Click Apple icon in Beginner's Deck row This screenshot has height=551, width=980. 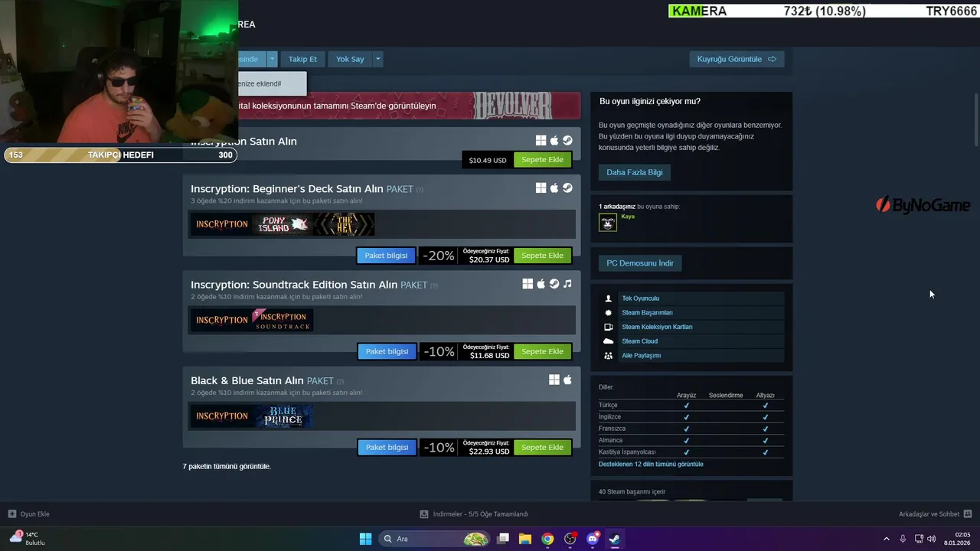click(554, 188)
